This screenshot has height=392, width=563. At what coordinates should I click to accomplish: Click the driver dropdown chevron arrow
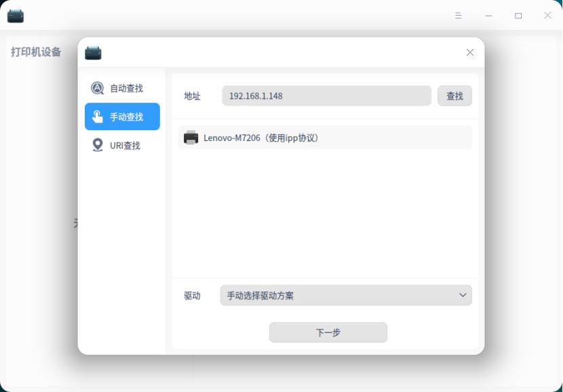pyautogui.click(x=463, y=296)
